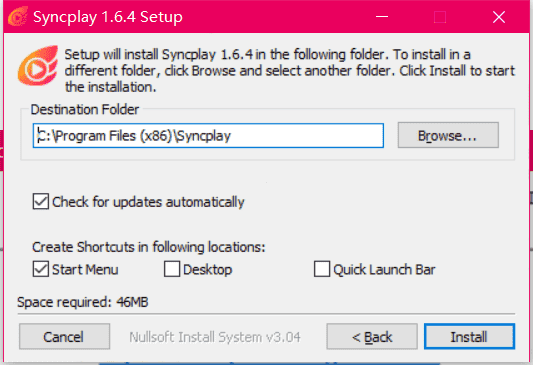Viewport: 533px width, 365px height.
Task: Click the Destination Folder group label
Action: pyautogui.click(x=85, y=110)
